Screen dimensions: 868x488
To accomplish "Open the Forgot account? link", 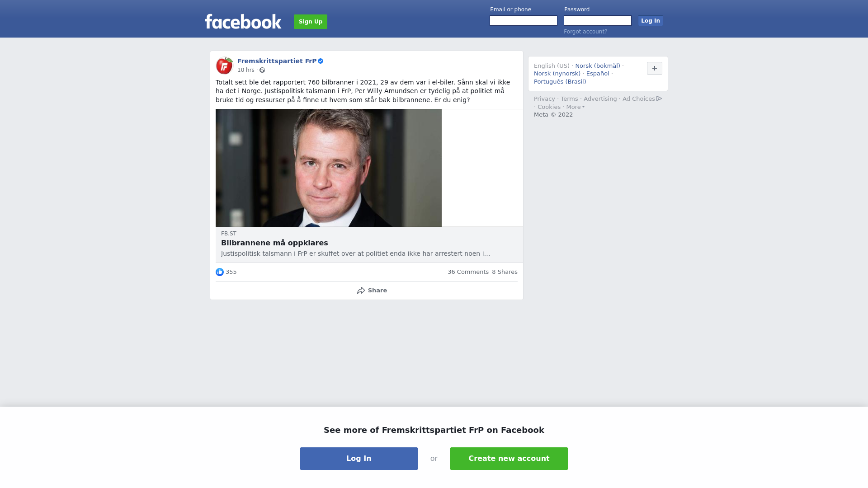I will [x=585, y=32].
